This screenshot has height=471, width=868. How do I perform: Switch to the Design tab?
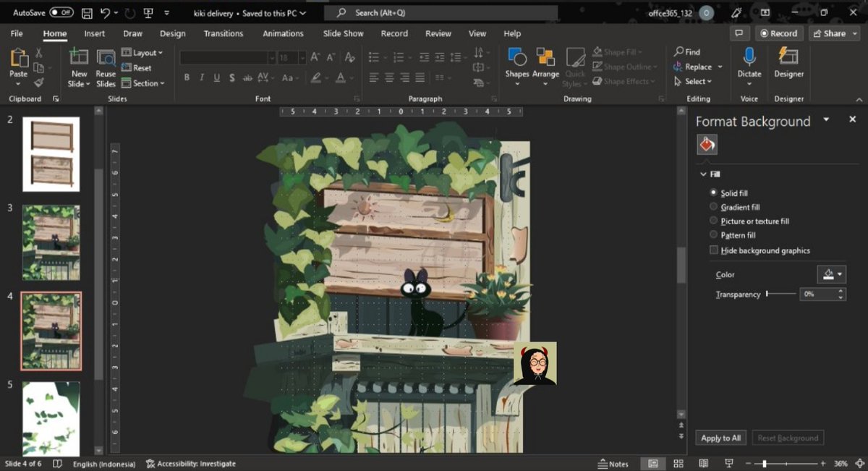click(x=172, y=33)
